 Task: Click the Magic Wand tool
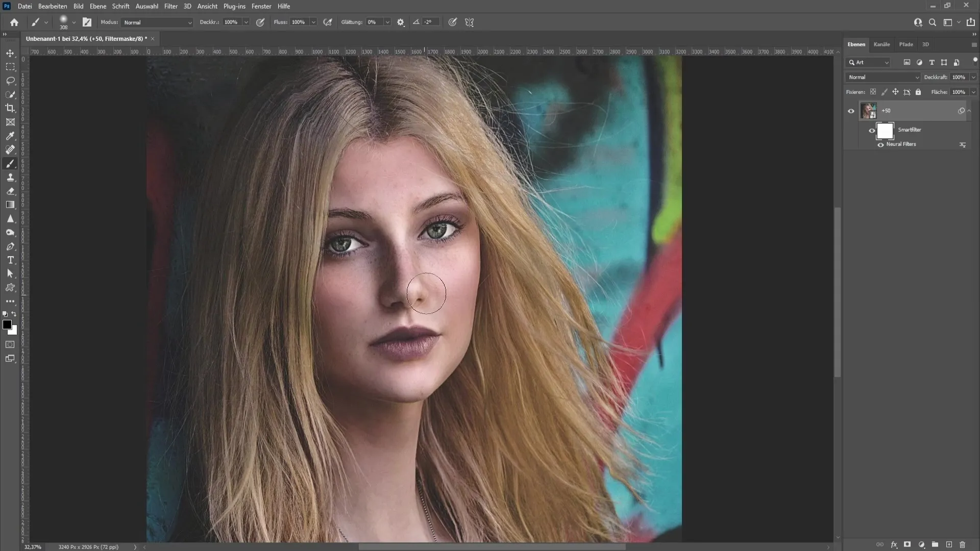click(x=10, y=94)
